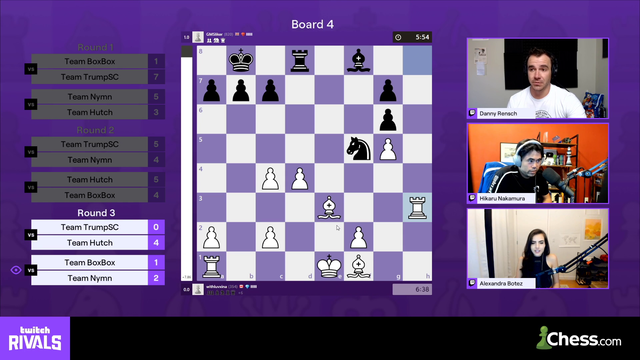Select Team Nymn row in Round 1

coord(98,97)
